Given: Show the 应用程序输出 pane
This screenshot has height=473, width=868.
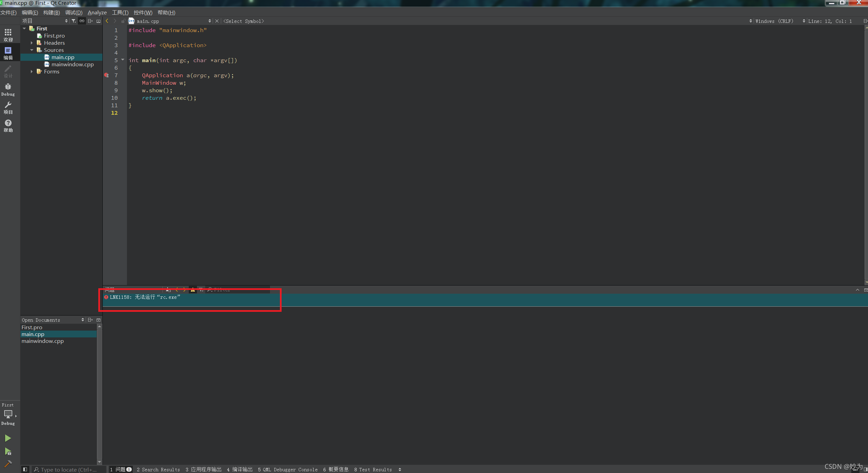Looking at the screenshot, I should [x=203, y=470].
